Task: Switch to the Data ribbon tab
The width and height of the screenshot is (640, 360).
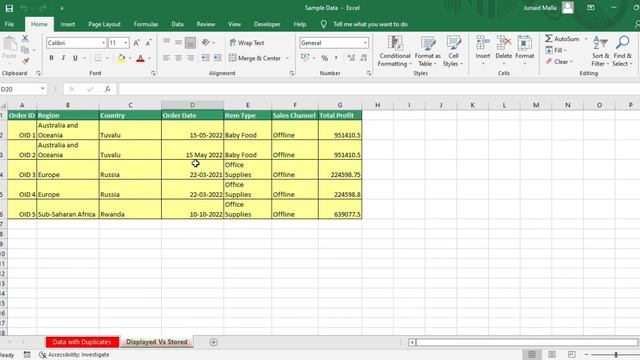Action: [178, 24]
